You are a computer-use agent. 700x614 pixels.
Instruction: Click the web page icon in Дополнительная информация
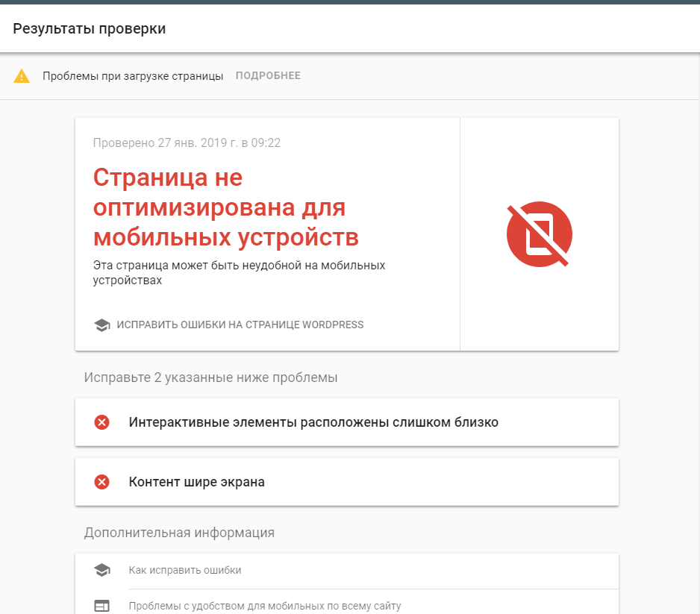point(102,606)
